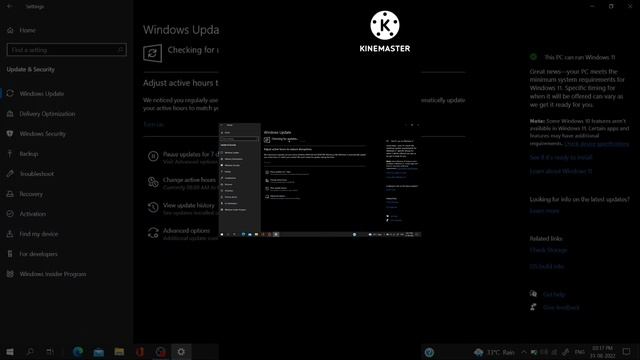Viewport: 640px width, 360px height.
Task: Click the Home house icon in sidebar
Action: (10, 30)
